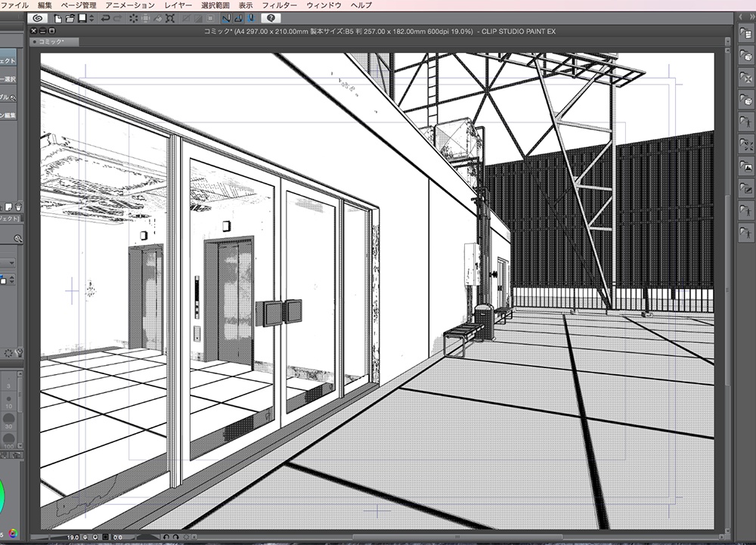756x545 pixels.
Task: Open brush material folder with pen icon
Action: point(746,189)
